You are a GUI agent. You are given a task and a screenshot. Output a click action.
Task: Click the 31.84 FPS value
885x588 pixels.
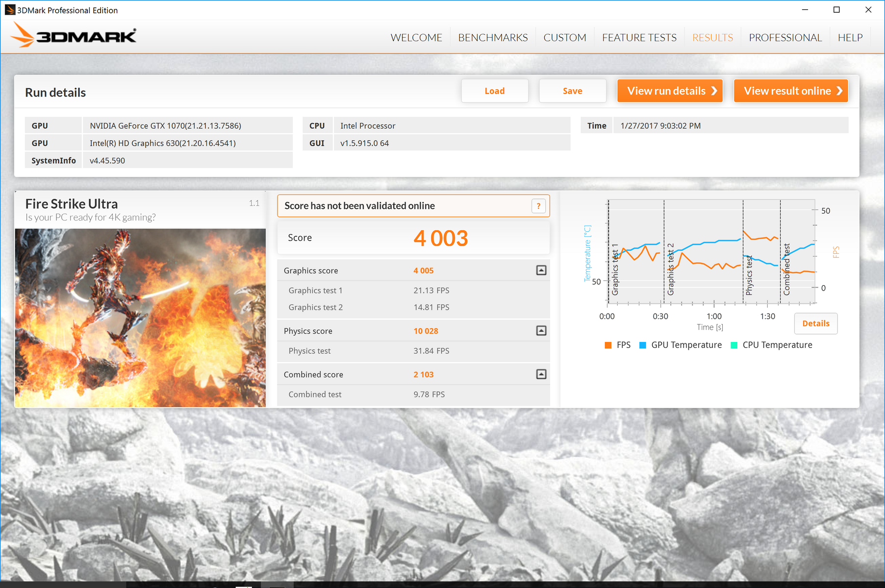tap(431, 351)
